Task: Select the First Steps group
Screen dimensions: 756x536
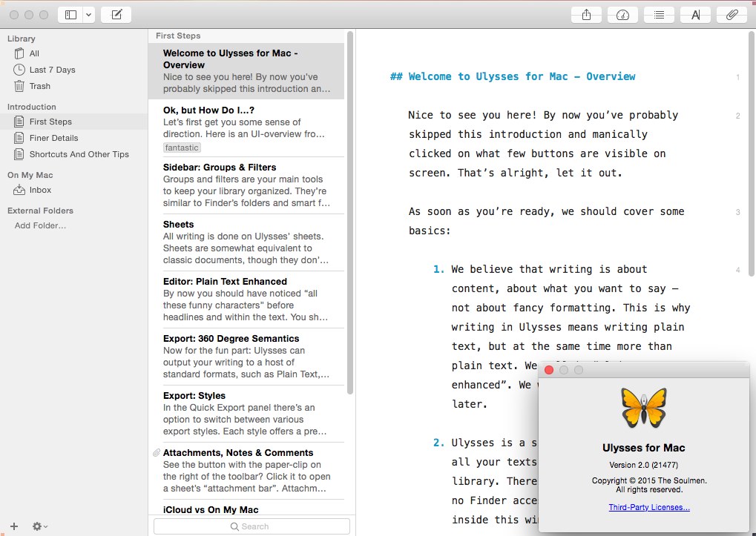Action: point(73,122)
